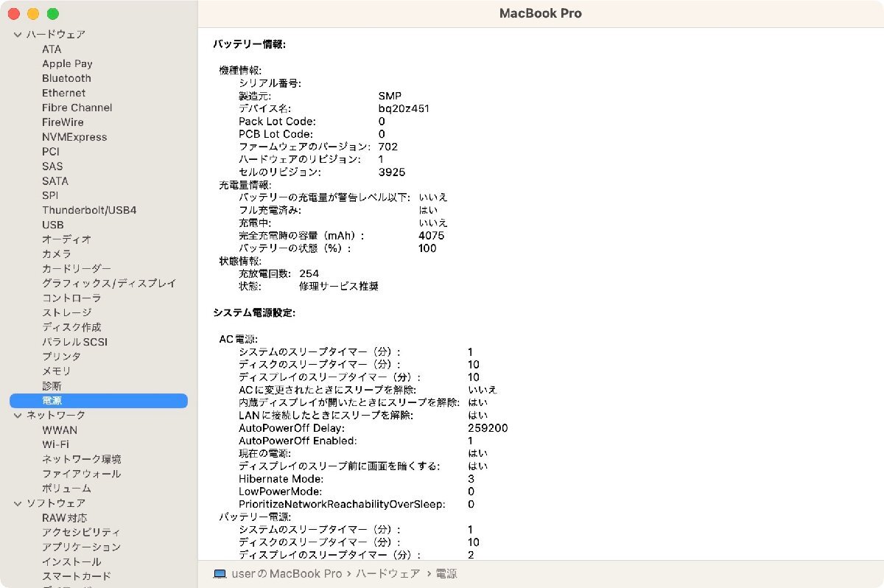Select ATA in the hardware list
This screenshot has height=588, width=884.
tap(52, 49)
